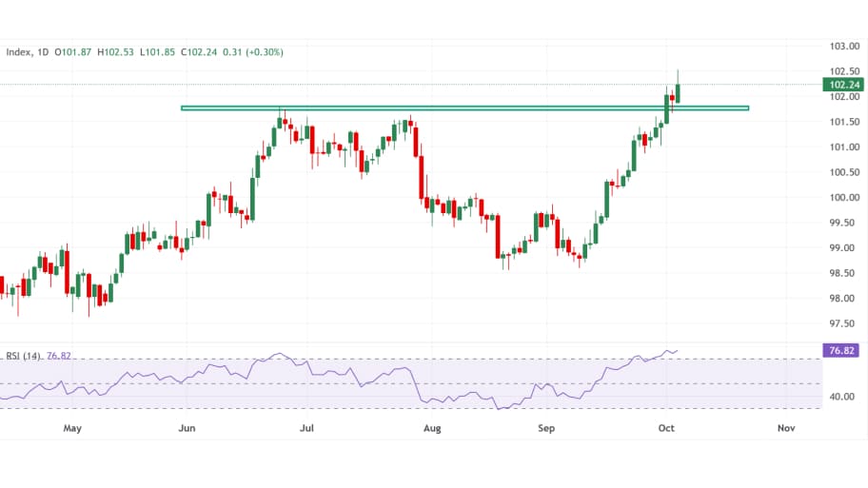Click the 98.50 price axis label
868x488 pixels.
[844, 273]
